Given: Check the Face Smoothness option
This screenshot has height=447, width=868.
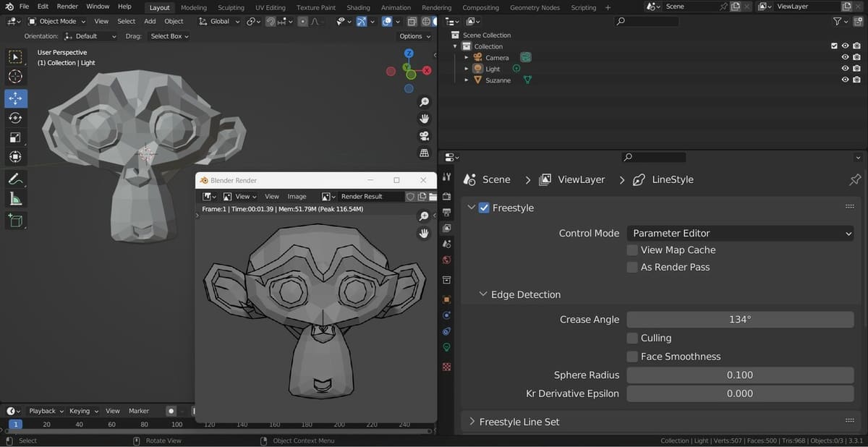Looking at the screenshot, I should 633,356.
